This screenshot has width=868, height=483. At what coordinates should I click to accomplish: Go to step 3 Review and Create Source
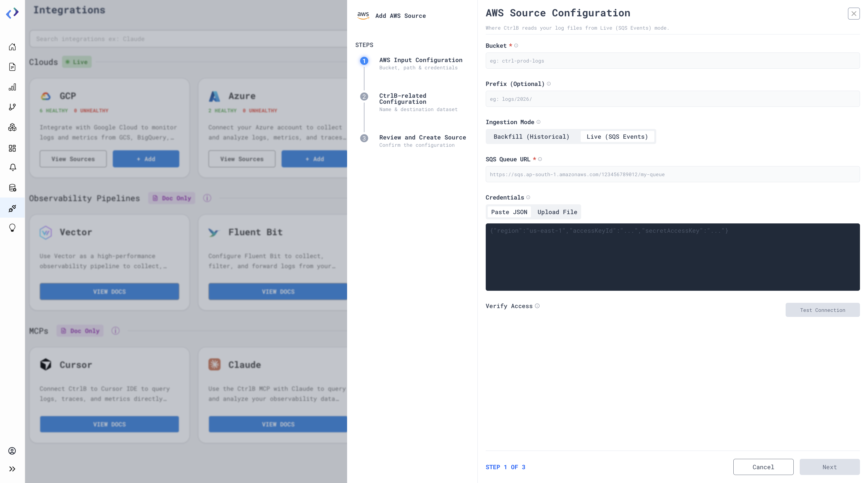(413, 141)
